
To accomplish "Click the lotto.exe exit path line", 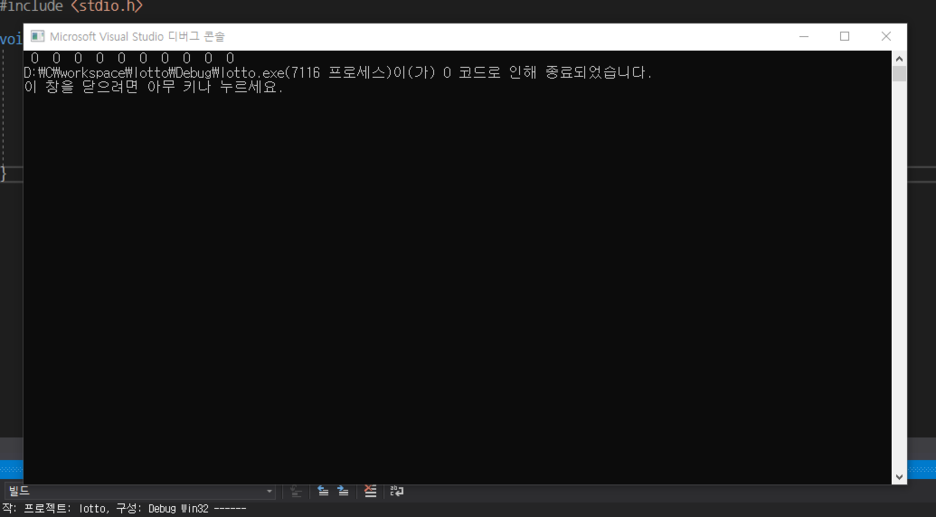I will point(338,73).
